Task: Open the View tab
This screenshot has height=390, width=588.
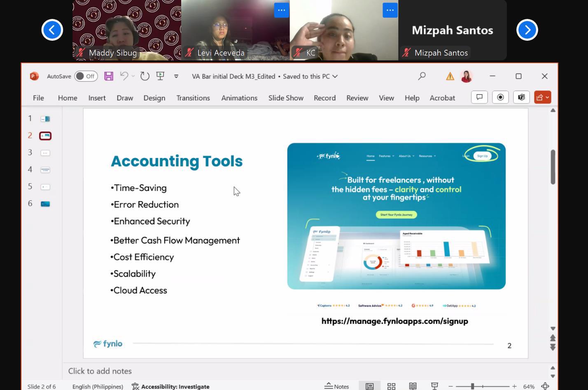Action: click(386, 98)
